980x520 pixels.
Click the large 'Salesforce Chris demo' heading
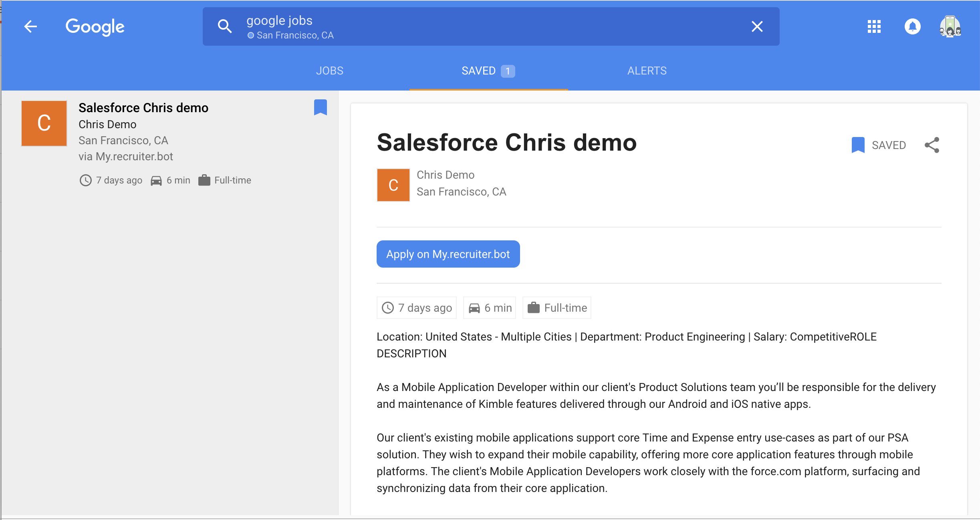(x=507, y=143)
